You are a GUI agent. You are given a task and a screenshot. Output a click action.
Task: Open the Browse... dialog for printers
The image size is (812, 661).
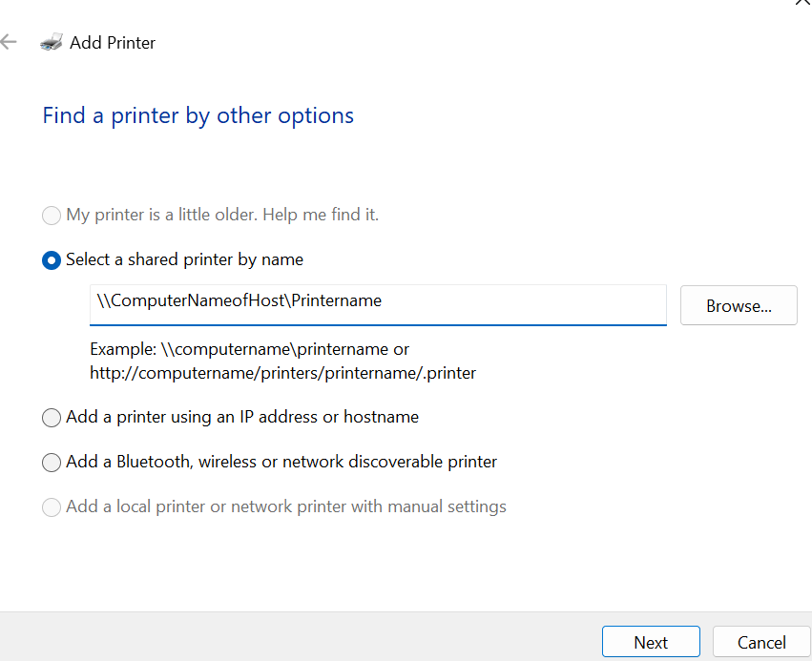pos(739,305)
